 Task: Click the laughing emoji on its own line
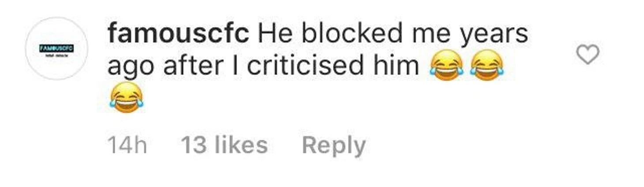[x=127, y=97]
